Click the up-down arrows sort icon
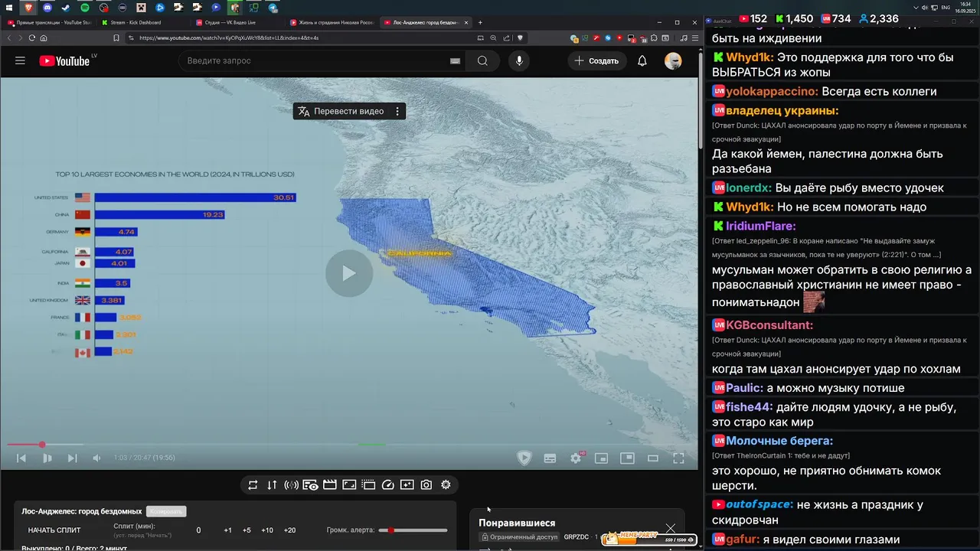The image size is (980, 551). point(272,484)
